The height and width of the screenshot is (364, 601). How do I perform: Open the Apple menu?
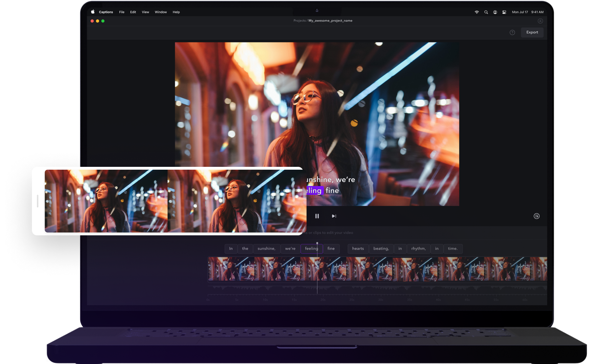point(92,12)
